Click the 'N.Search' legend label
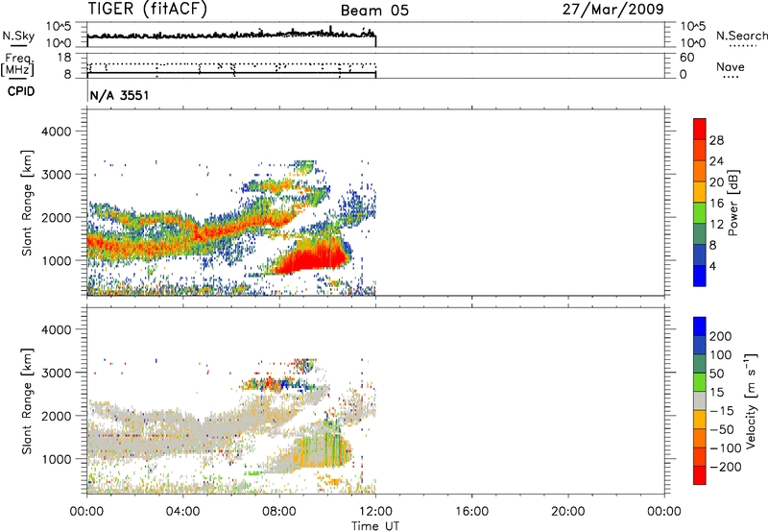Viewport: 768px width, 532px height. pyautogui.click(x=741, y=36)
